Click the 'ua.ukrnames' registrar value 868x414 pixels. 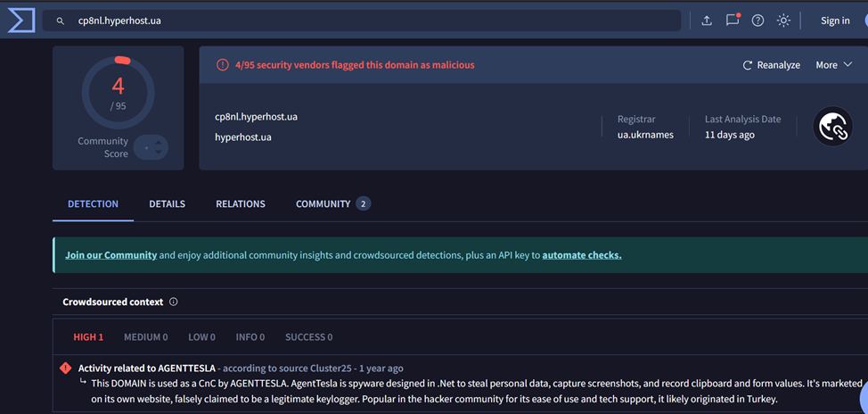pos(645,135)
